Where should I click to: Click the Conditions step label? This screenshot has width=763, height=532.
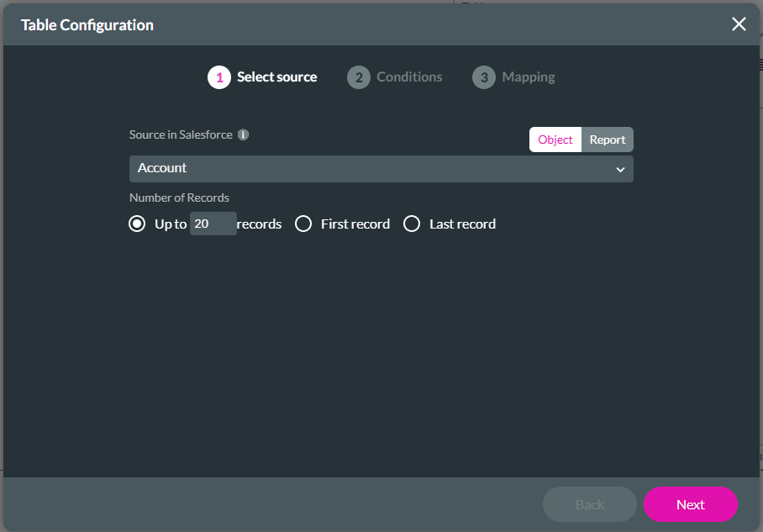[409, 76]
